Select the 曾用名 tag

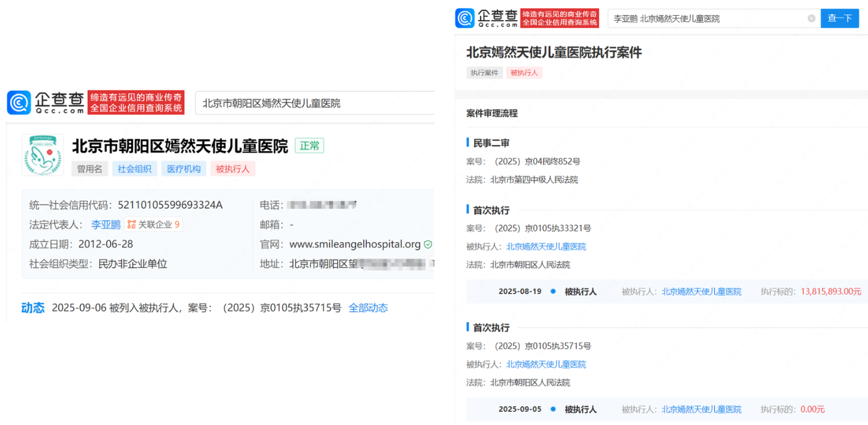click(x=90, y=169)
